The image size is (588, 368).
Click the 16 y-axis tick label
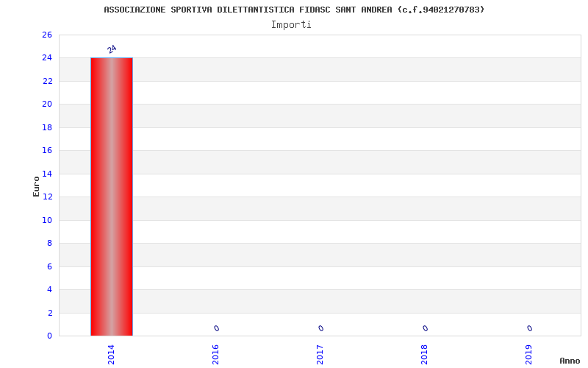47,151
